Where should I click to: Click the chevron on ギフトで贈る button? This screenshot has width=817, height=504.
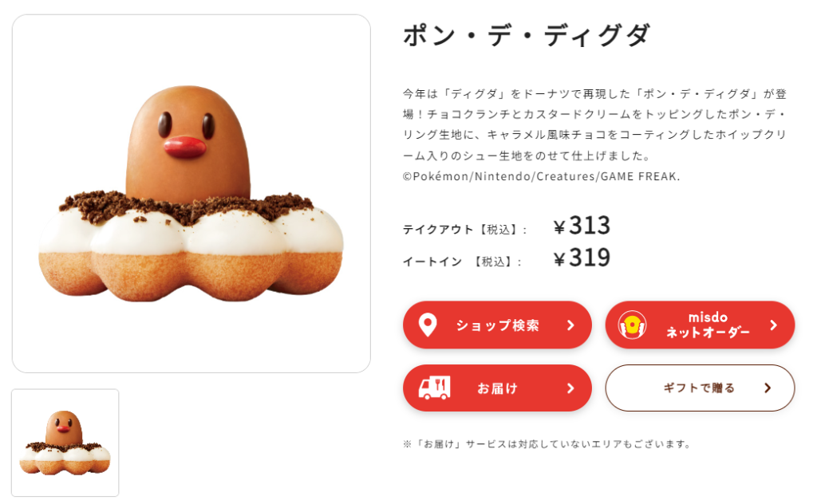768,388
